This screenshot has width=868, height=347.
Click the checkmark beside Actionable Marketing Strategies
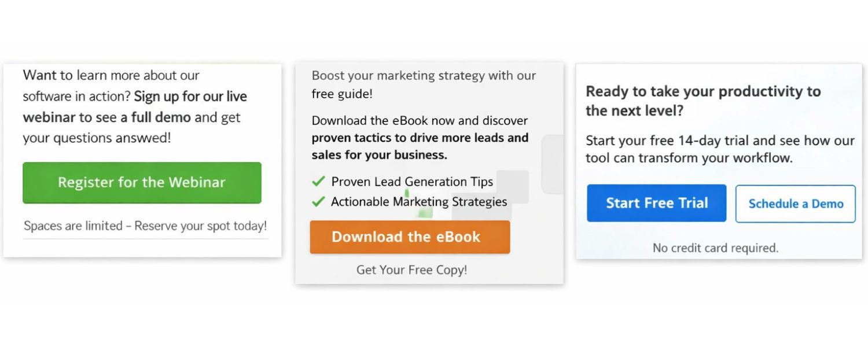pos(318,202)
